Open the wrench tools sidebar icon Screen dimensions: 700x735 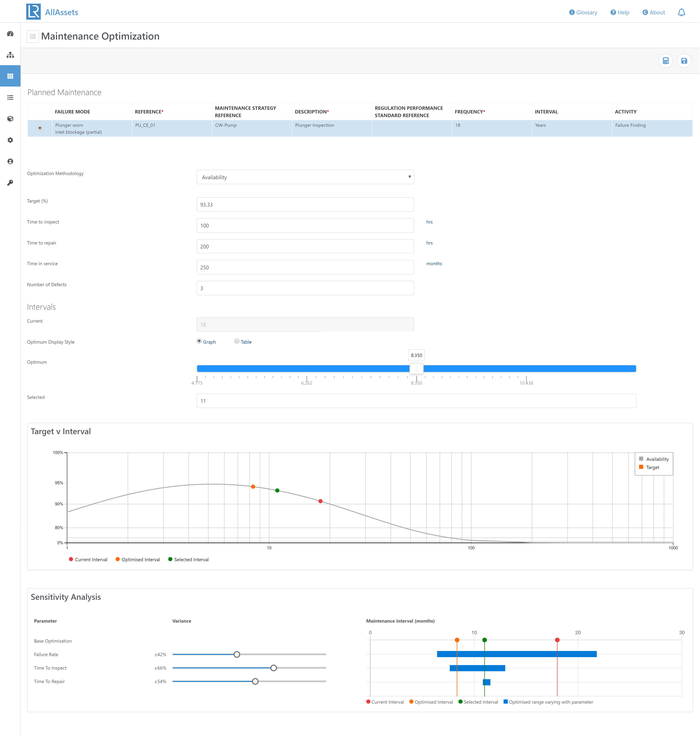[x=10, y=183]
